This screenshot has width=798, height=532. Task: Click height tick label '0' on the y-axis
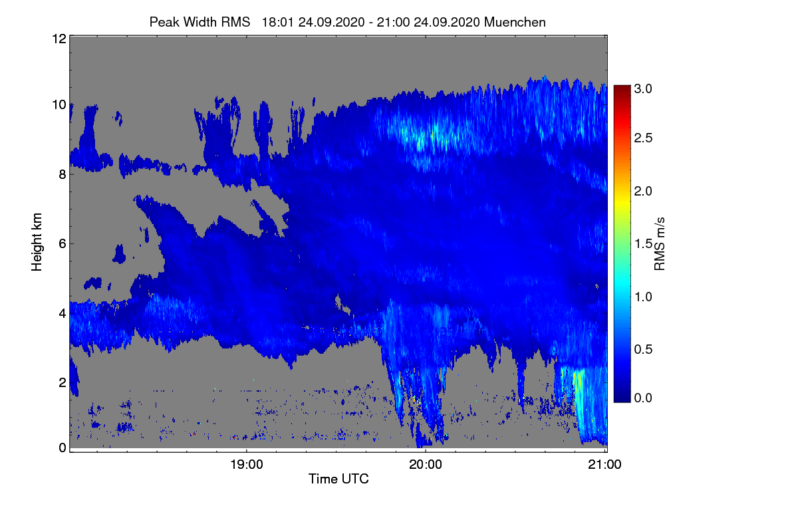click(62, 448)
